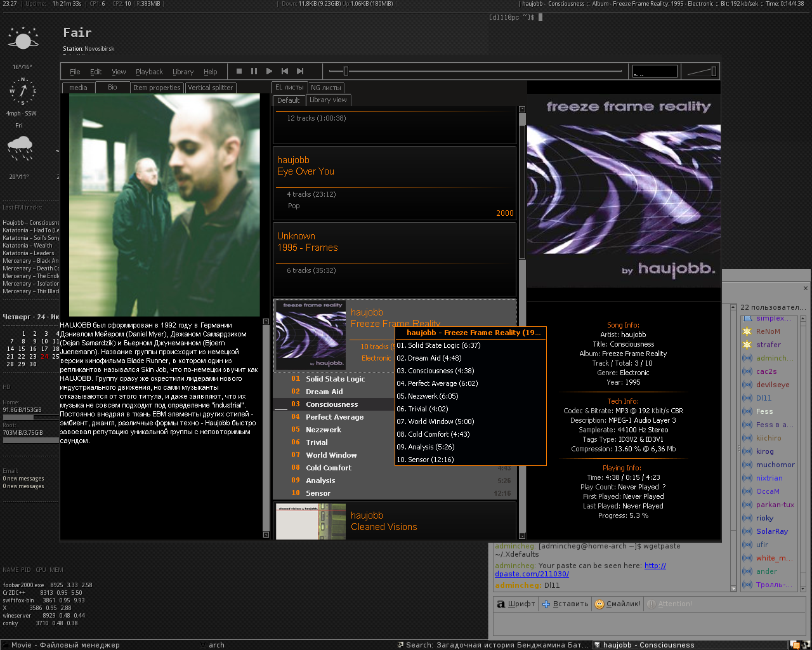Select the NG листы tab
The image size is (812, 650).
pyautogui.click(x=326, y=88)
